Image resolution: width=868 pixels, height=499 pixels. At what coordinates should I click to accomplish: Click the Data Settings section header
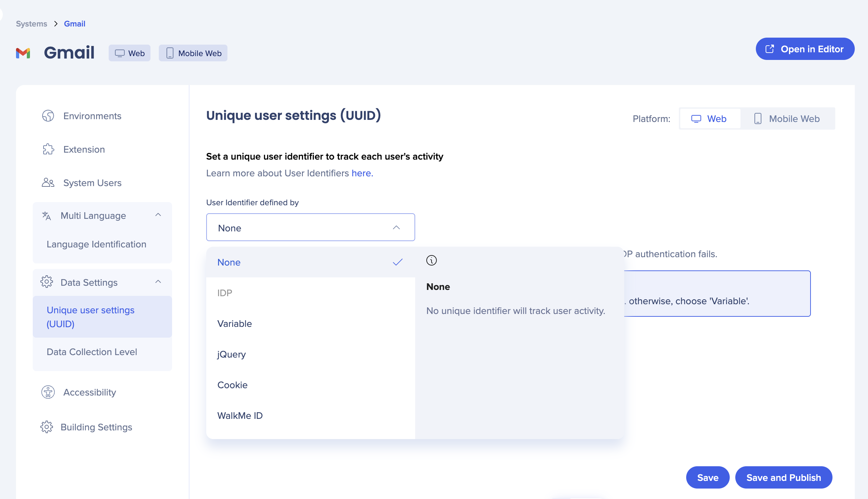tap(102, 282)
